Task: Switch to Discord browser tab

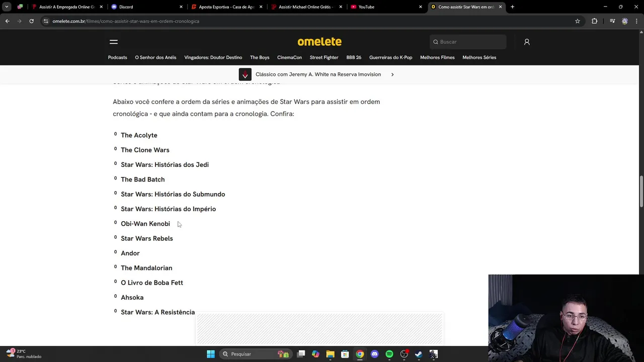Action: point(146,7)
